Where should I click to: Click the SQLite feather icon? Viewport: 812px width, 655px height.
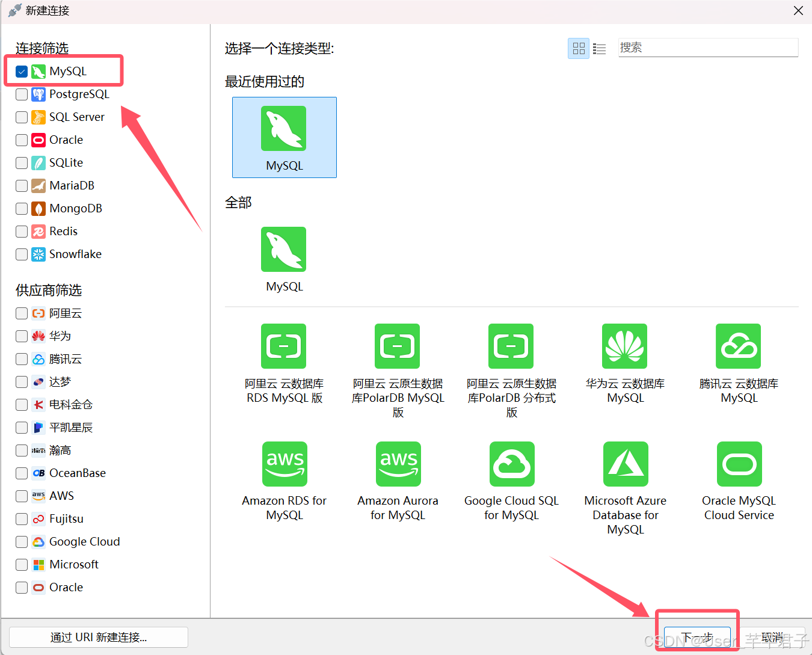click(x=38, y=163)
